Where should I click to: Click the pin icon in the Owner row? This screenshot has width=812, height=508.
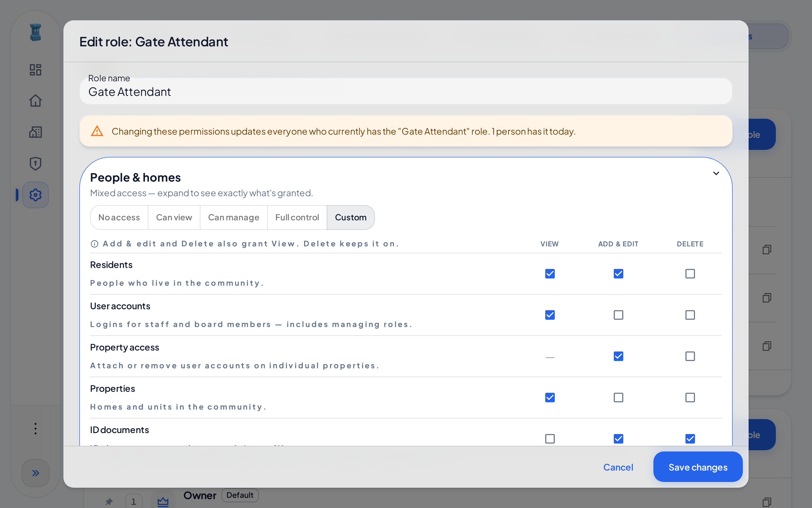[x=109, y=502]
